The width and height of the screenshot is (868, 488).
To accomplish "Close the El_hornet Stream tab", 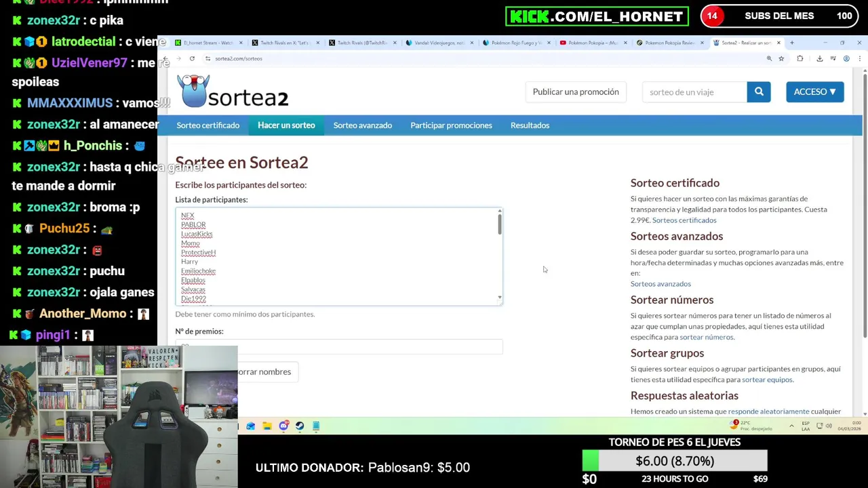I will [x=241, y=43].
